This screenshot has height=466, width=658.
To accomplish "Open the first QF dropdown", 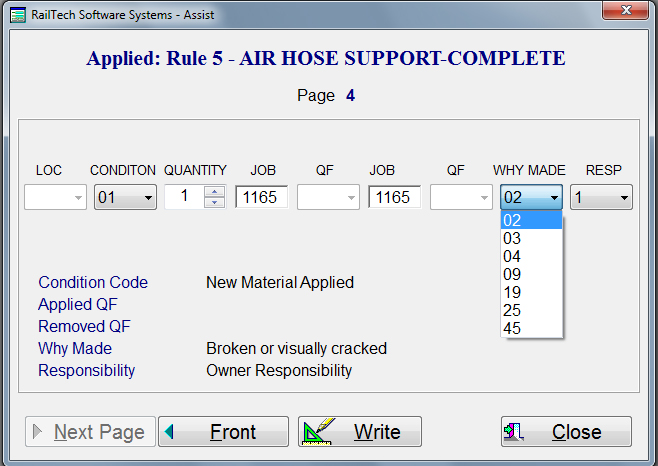I will (x=350, y=198).
